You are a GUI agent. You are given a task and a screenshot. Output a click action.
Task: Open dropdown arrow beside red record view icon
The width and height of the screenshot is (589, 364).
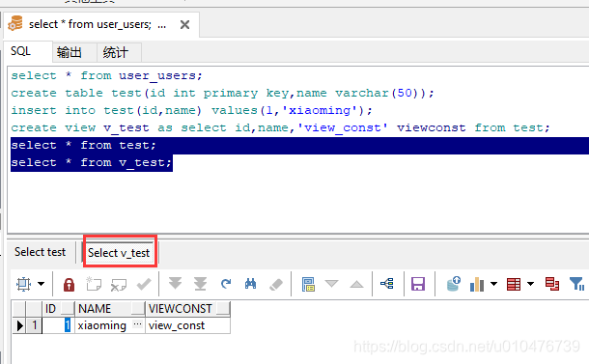point(530,284)
